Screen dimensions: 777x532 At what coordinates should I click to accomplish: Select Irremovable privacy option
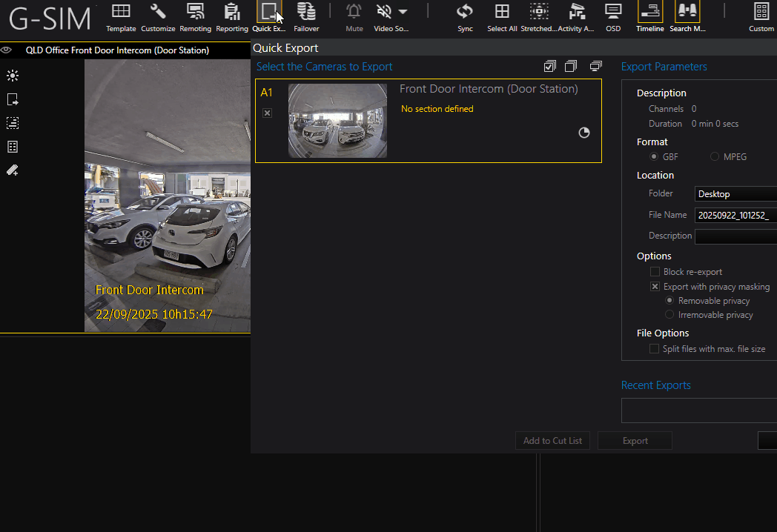pyautogui.click(x=669, y=315)
